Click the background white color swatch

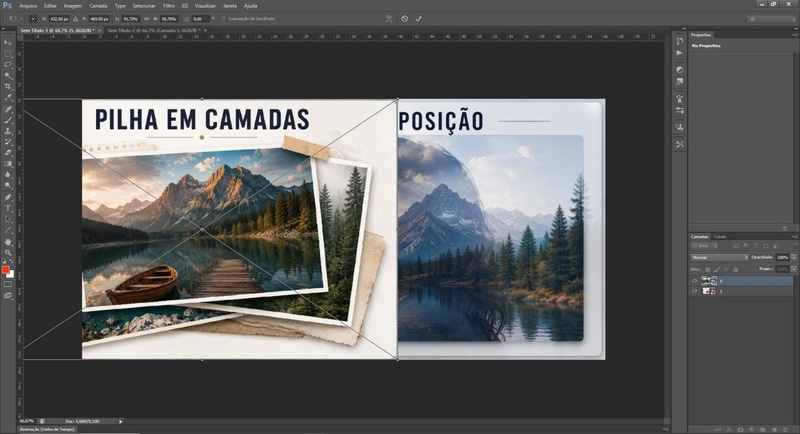11,274
